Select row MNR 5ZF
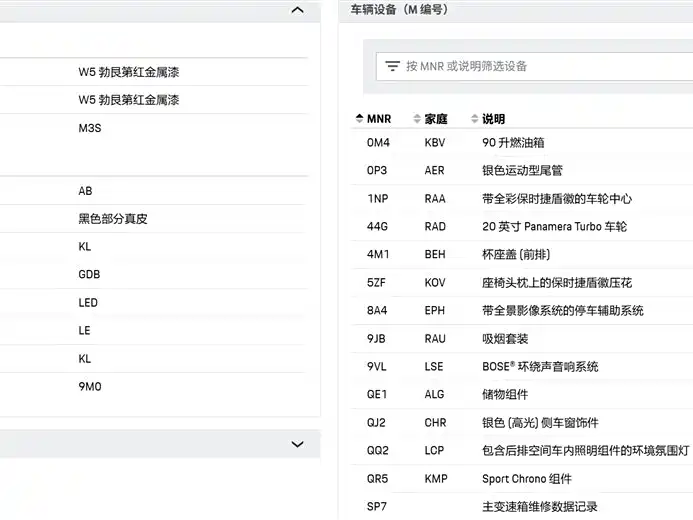Screen dimensions: 693x520 pos(522,283)
